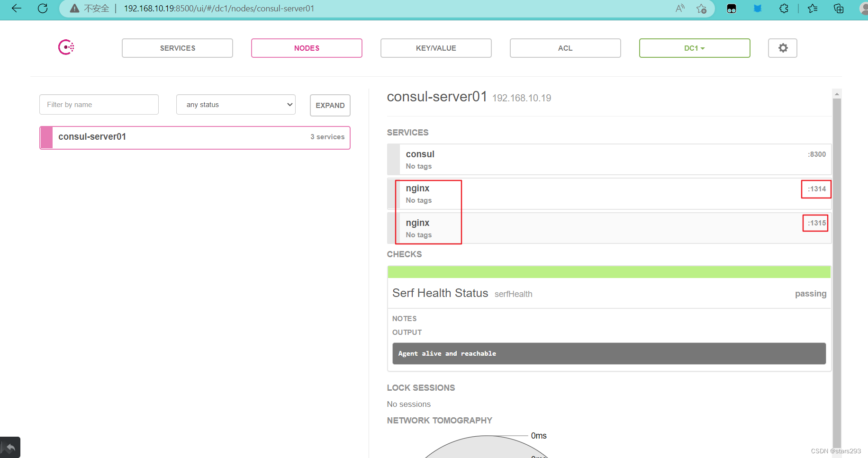868x458 pixels.
Task: Open the consul service on port 8300
Action: click(609, 160)
